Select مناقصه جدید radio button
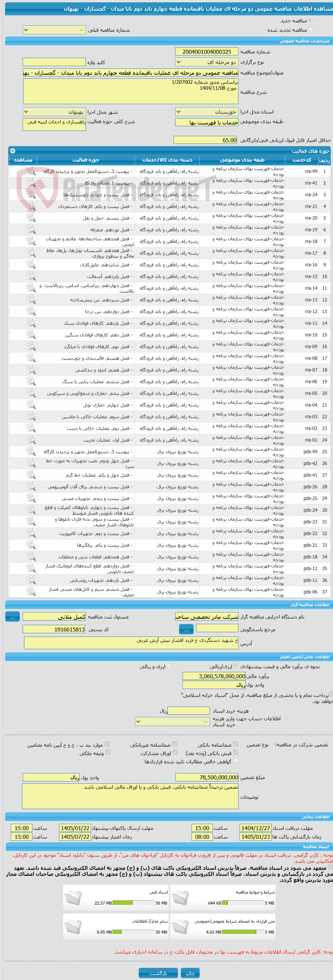Viewport: 333px width, 980px height. pos(310,20)
